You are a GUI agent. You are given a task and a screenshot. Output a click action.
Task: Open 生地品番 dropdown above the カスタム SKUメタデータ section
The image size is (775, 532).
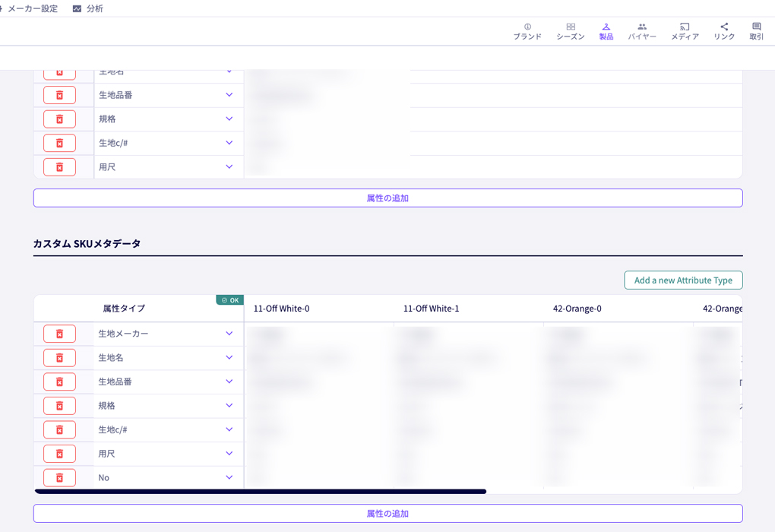(x=229, y=94)
